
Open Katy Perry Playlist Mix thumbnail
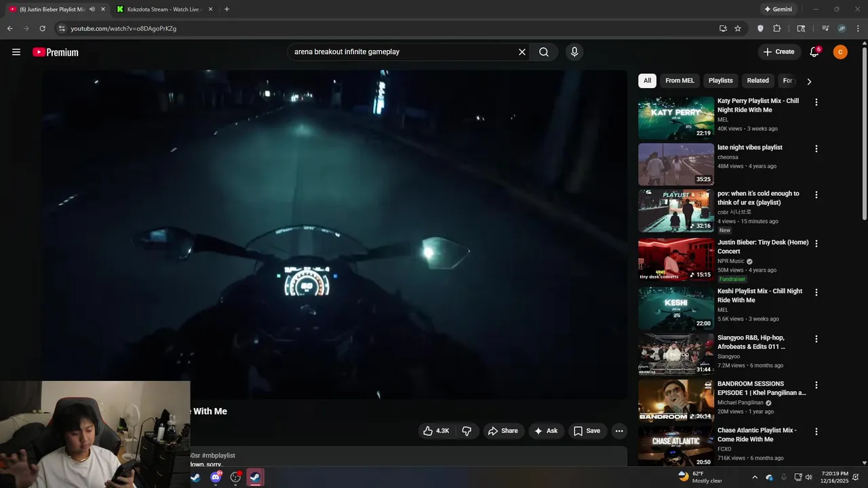pos(676,118)
